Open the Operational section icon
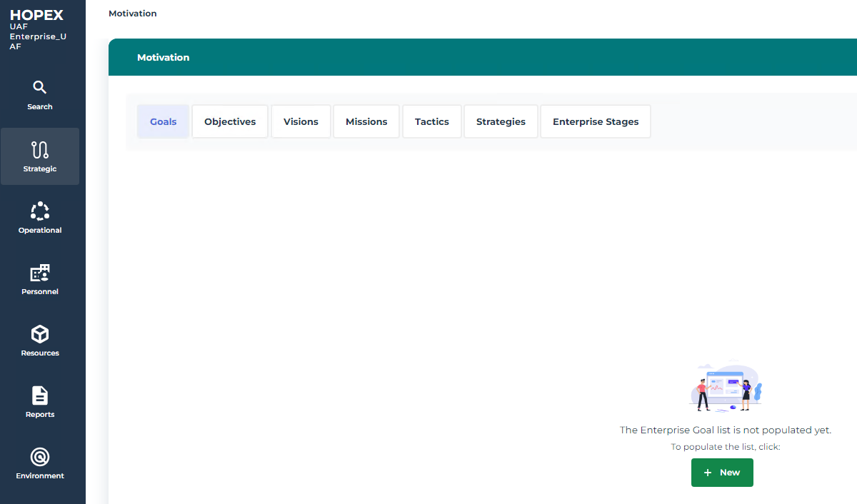Image resolution: width=857 pixels, height=504 pixels. point(40,211)
